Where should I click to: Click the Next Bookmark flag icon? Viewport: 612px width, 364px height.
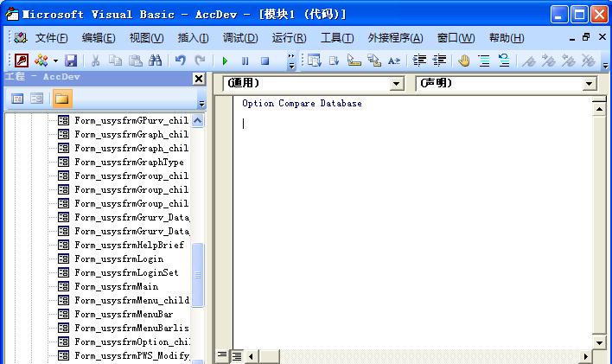549,61
